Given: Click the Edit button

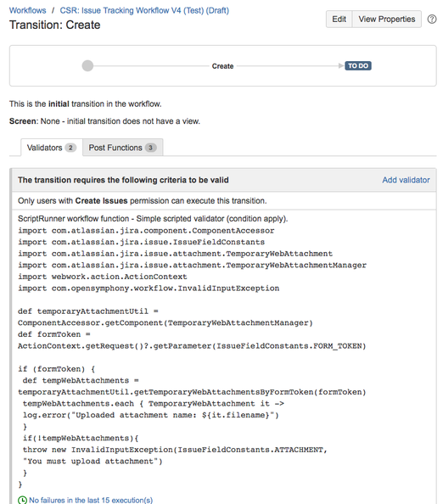Looking at the screenshot, I should 339,20.
